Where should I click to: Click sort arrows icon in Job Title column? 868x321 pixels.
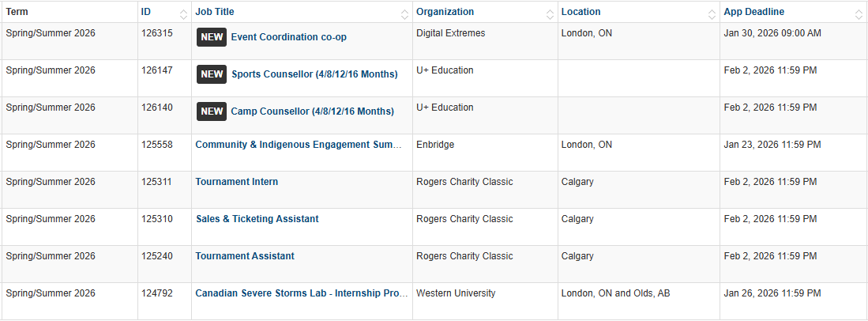pos(404,13)
